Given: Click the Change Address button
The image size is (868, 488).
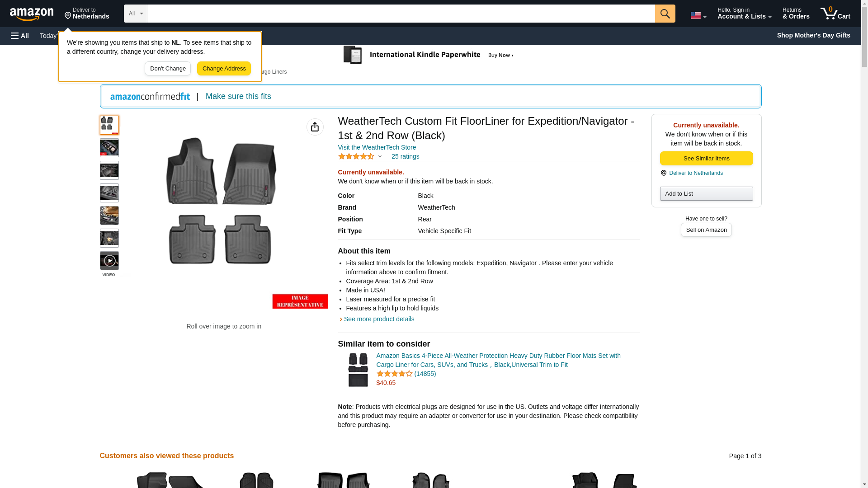Looking at the screenshot, I should pyautogui.click(x=224, y=69).
